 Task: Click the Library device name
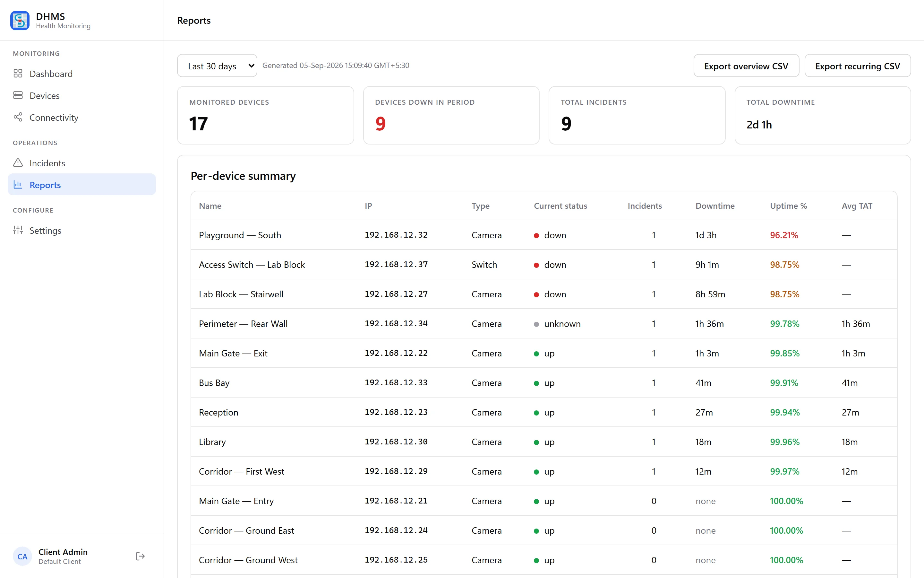[x=212, y=442]
